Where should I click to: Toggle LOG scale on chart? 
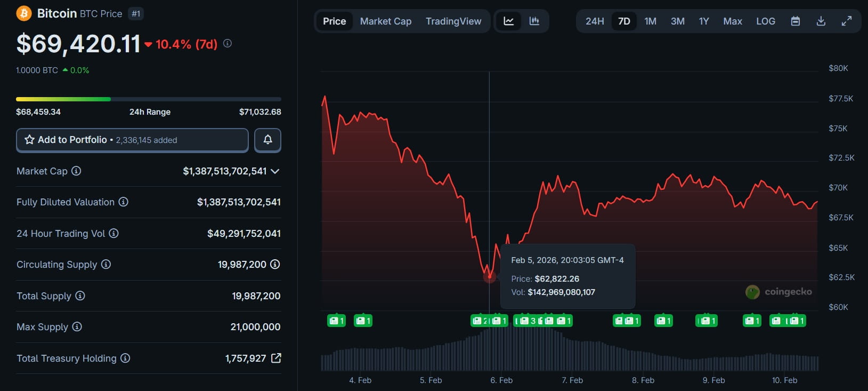pyautogui.click(x=765, y=21)
